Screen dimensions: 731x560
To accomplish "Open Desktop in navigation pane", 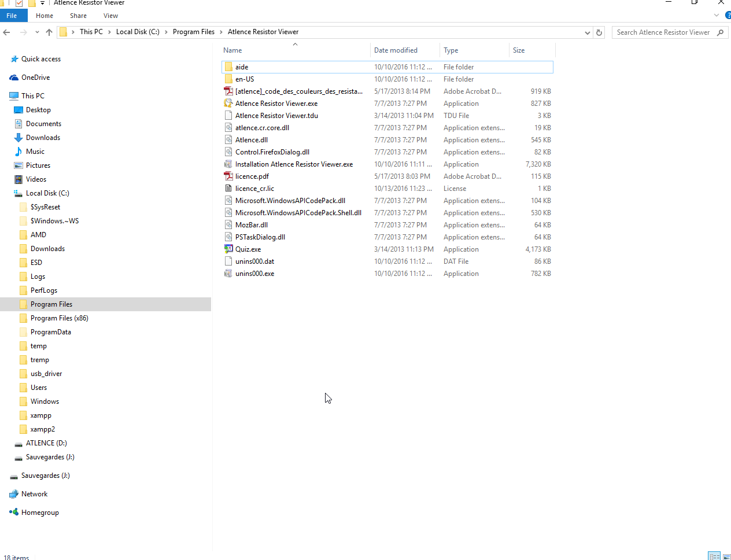I will tap(38, 110).
